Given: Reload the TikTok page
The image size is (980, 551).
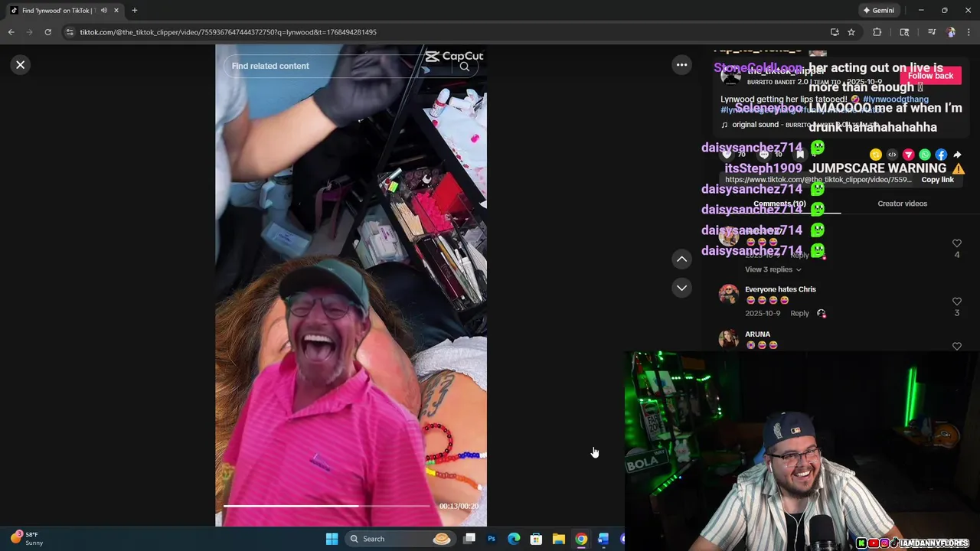Looking at the screenshot, I should (47, 32).
